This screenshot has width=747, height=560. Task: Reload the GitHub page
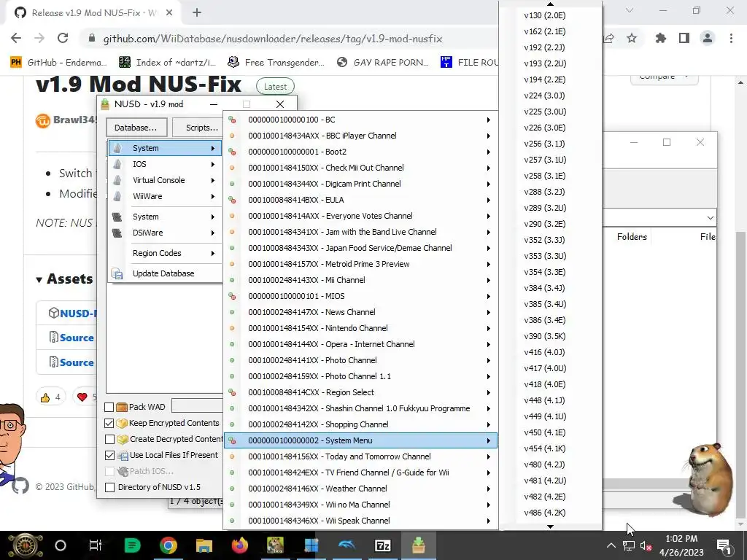[x=63, y=38]
